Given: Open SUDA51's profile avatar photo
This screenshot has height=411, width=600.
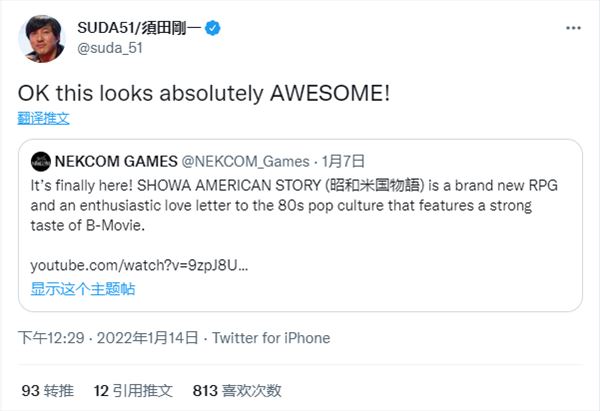Looking at the screenshot, I should click(41, 39).
